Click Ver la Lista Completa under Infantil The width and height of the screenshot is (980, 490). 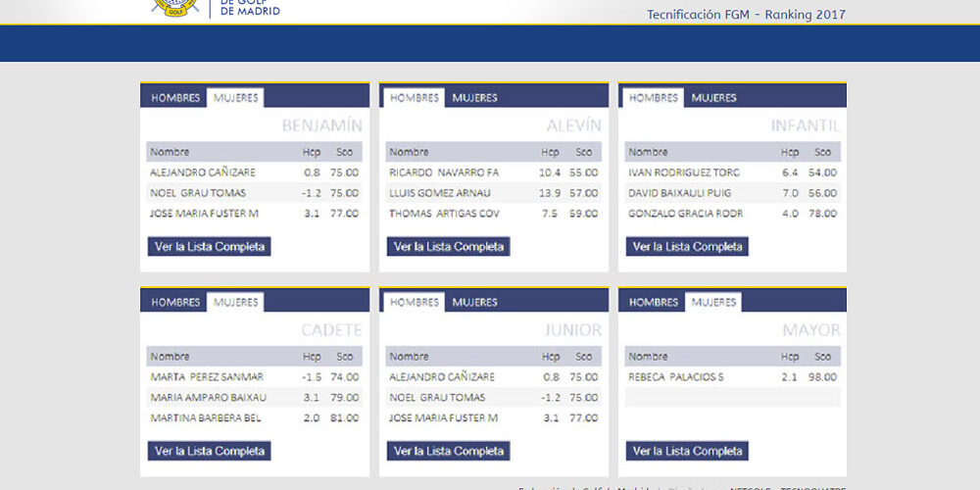pos(687,247)
